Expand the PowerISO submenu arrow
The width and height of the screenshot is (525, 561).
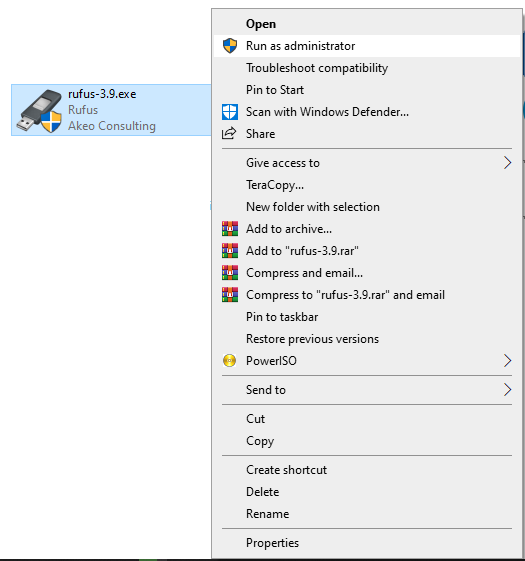(x=507, y=361)
